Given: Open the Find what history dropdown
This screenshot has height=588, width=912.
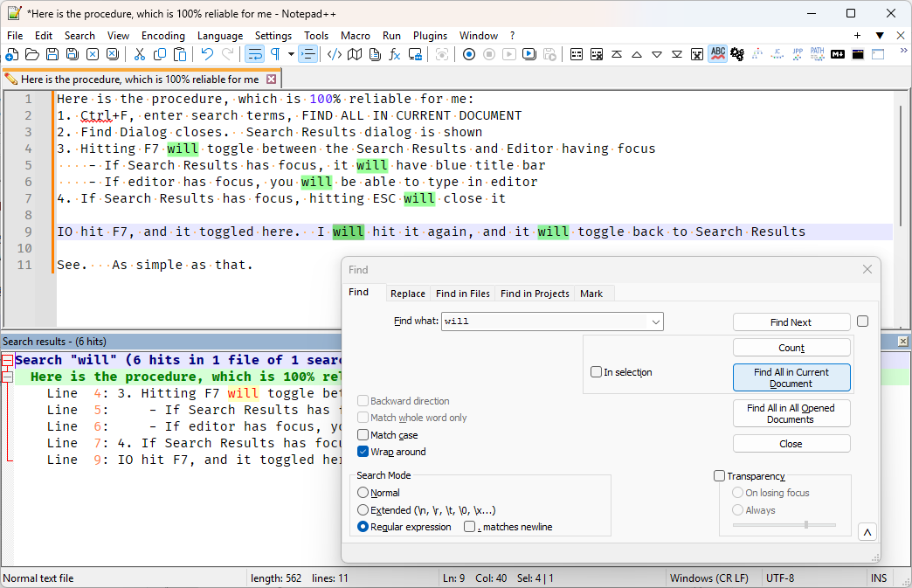Looking at the screenshot, I should (654, 322).
